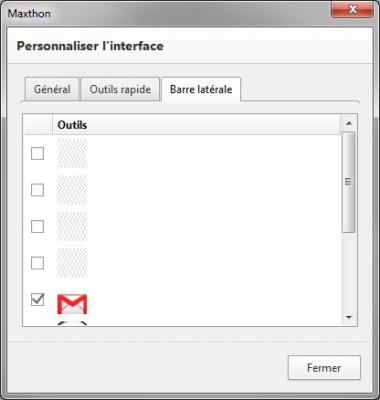Close the Maxthon dialog with red X
Image resolution: width=380 pixels, height=400 pixels.
point(352,10)
